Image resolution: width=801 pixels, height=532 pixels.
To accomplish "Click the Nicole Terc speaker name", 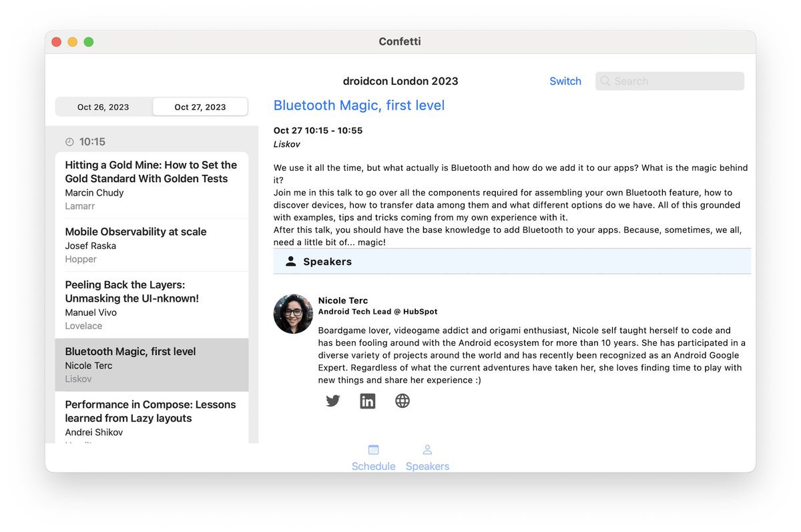I will tap(343, 300).
